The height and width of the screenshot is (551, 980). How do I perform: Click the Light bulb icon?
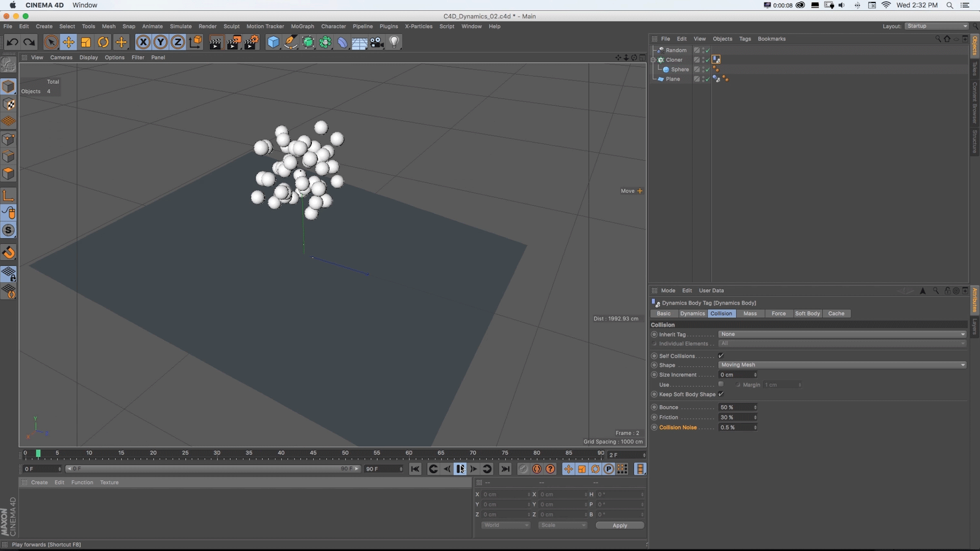[394, 42]
